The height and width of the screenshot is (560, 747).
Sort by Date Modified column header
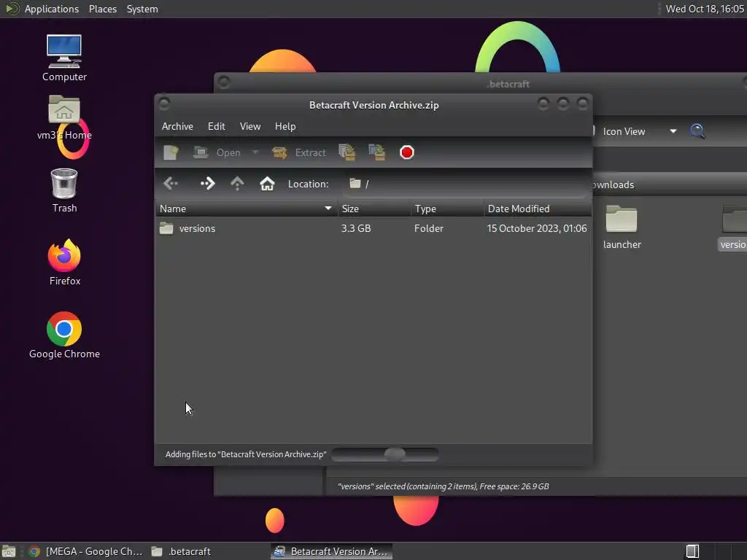538,209
